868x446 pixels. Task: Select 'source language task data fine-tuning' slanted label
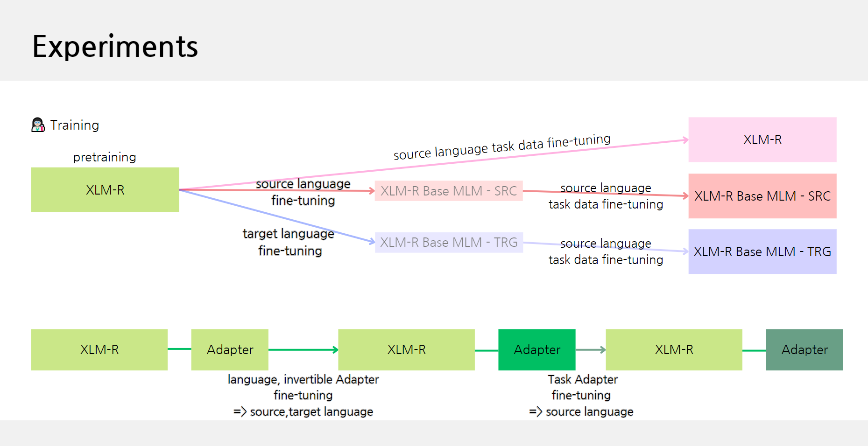502,147
